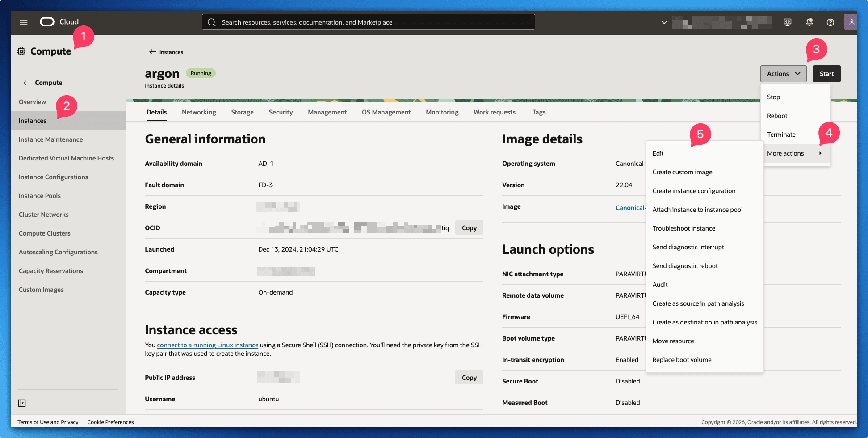Click the Launched date Dec 13, 2024 value
868x438 pixels.
[298, 249]
